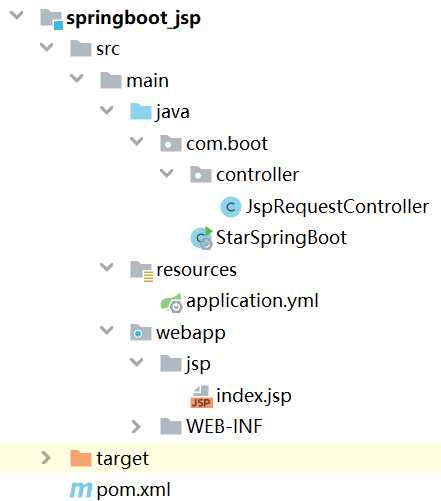This screenshot has height=501, width=441.
Task: Expand the target folder node
Action: coord(46,458)
